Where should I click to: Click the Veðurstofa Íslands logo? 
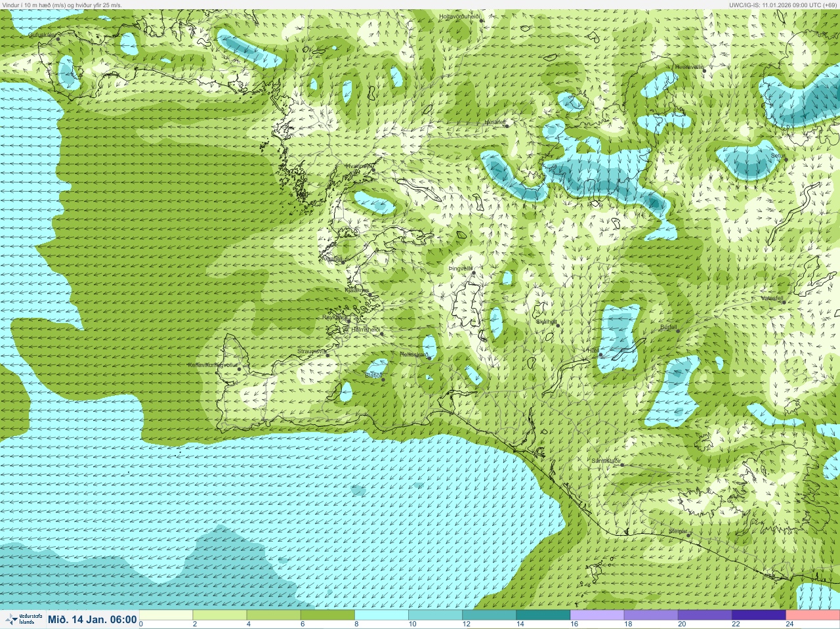tap(24, 619)
